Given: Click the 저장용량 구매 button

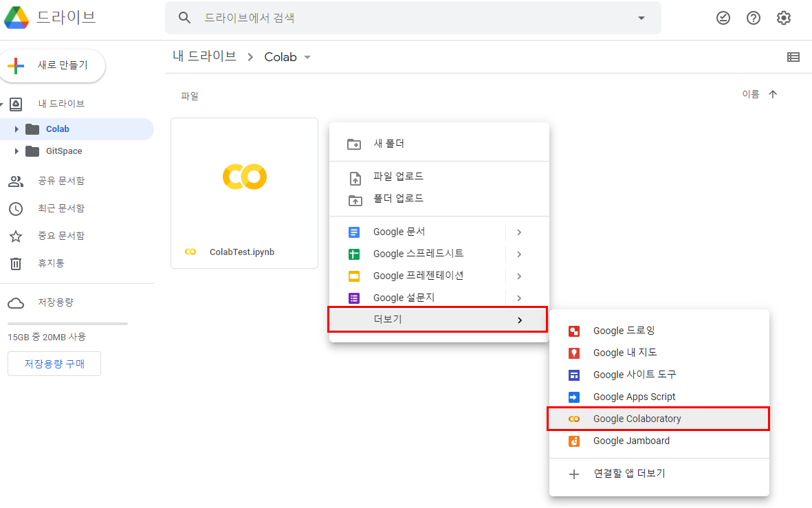Looking at the screenshot, I should [x=54, y=364].
